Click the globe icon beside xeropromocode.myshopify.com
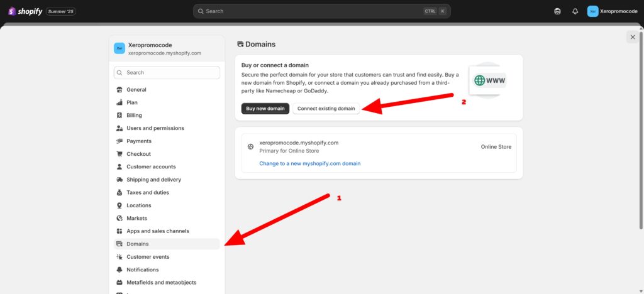Image resolution: width=644 pixels, height=294 pixels. 250,147
